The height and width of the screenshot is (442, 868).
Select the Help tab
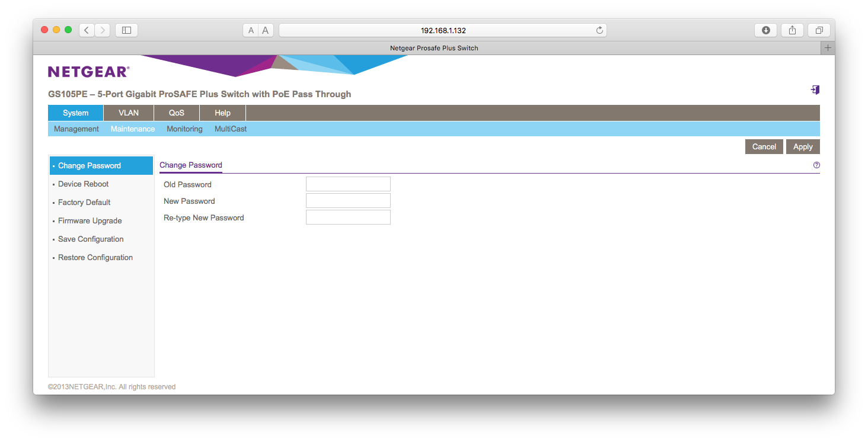pyautogui.click(x=222, y=113)
